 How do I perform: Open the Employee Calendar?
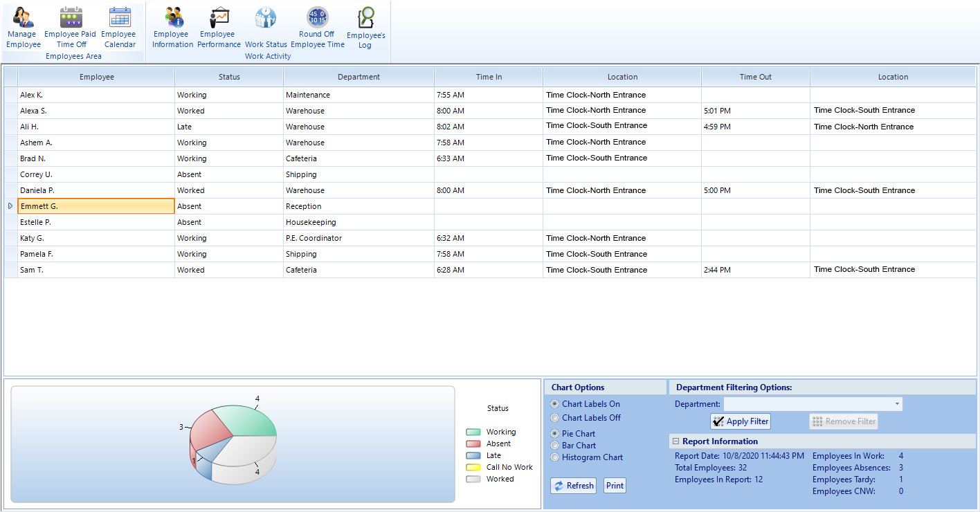coord(119,28)
